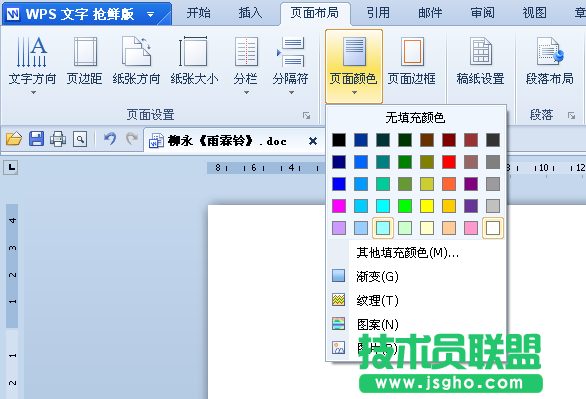Close the 柳永《雨霖铃》.doc document tab
Image resolution: width=586 pixels, height=399 pixels.
313,141
